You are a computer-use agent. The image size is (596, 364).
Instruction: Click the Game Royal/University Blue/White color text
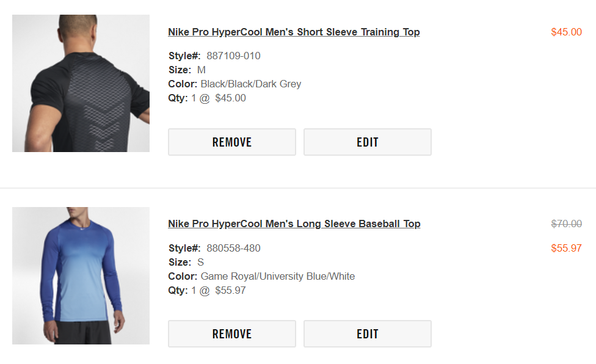(x=277, y=277)
